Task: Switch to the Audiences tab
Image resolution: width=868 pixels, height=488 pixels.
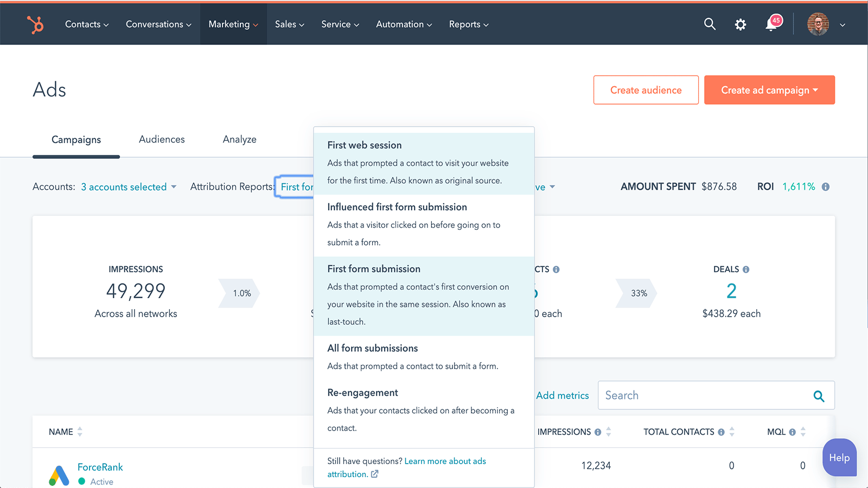Action: tap(162, 139)
